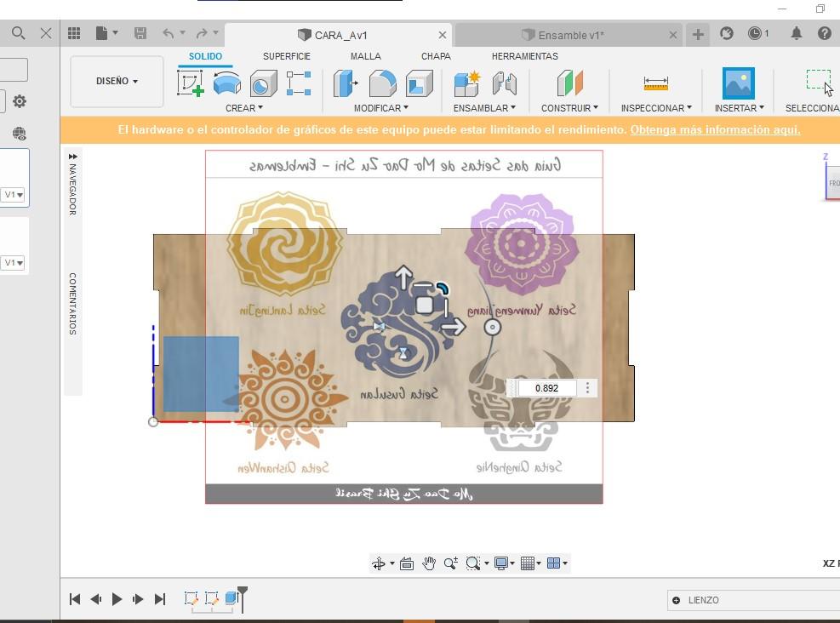
Task: Click the LIENZO dialog header
Action: pos(753,600)
